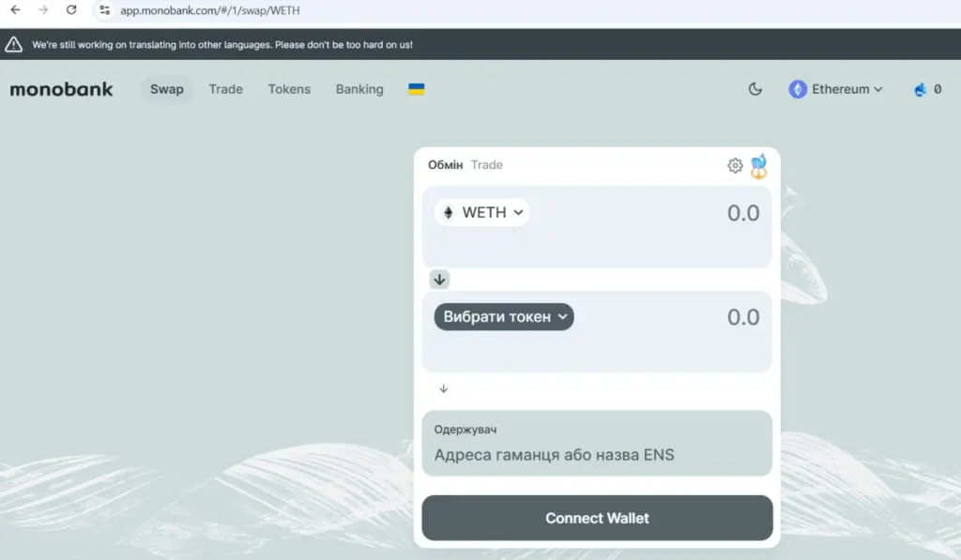Click the Ukrainian flag language icon

pyautogui.click(x=416, y=89)
